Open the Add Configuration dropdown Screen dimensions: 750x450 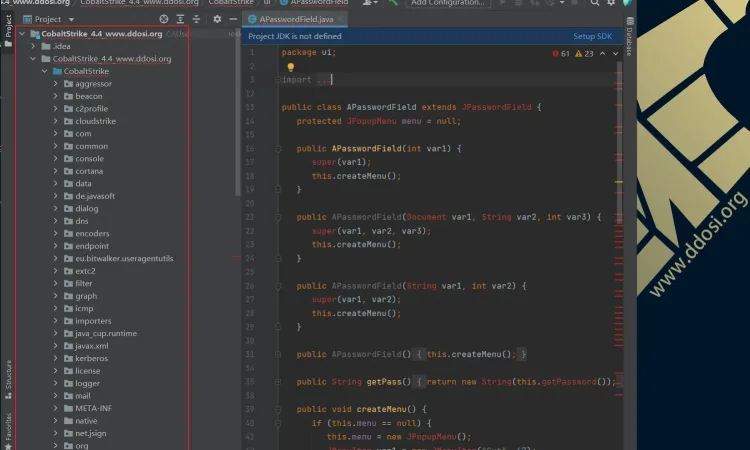click(x=448, y=3)
